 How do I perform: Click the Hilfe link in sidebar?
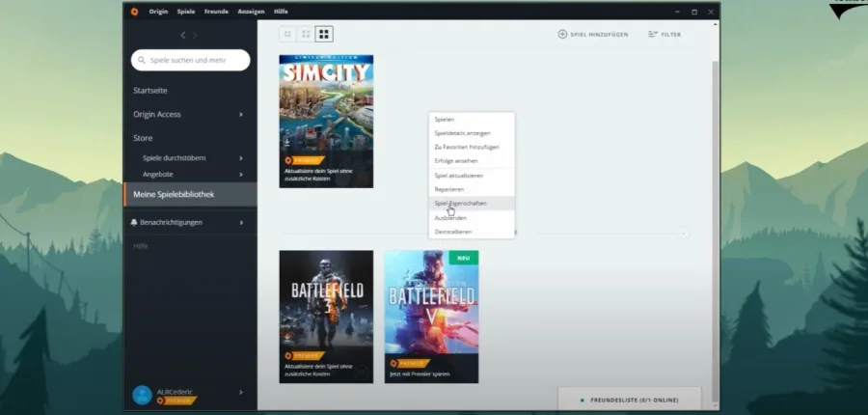click(141, 246)
